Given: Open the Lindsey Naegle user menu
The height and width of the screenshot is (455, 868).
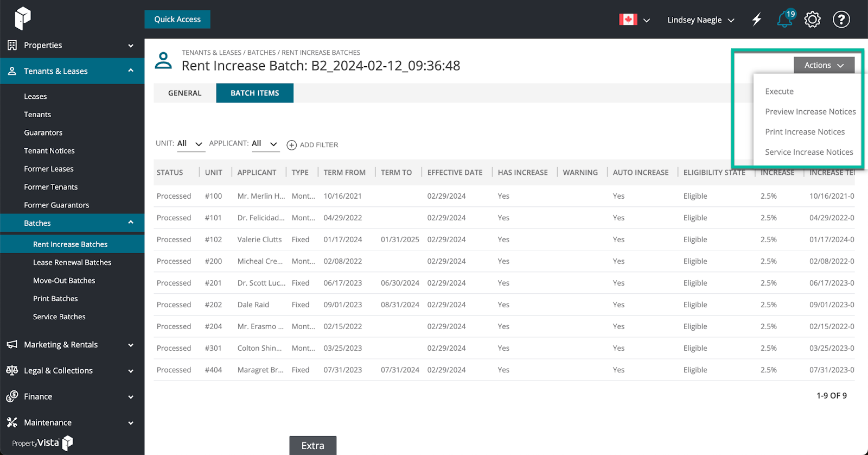Looking at the screenshot, I should 700,20.
